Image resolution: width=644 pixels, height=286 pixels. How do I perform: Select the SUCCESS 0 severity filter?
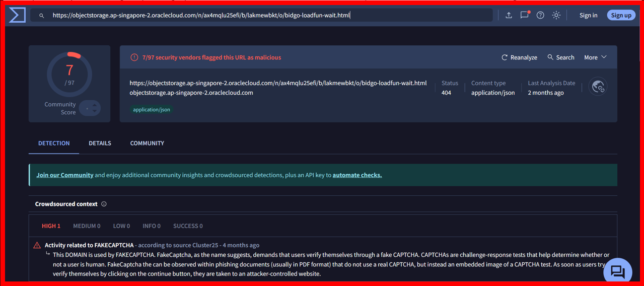click(x=188, y=226)
